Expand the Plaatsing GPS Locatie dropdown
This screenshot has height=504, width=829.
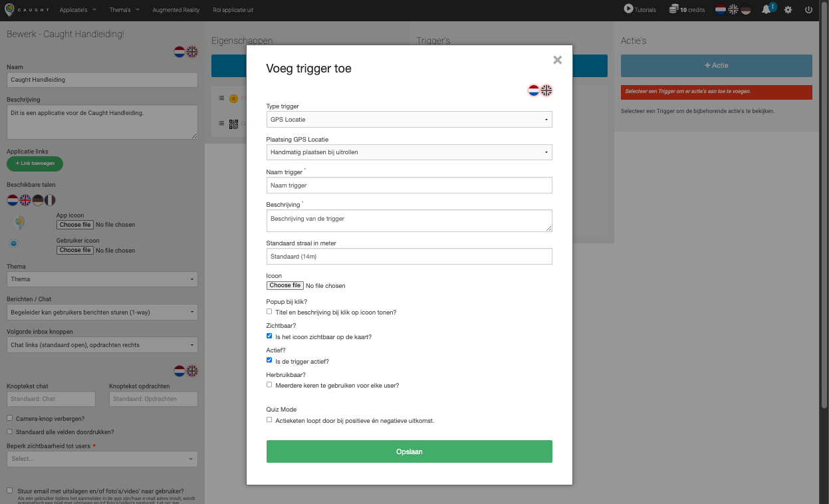pos(409,152)
